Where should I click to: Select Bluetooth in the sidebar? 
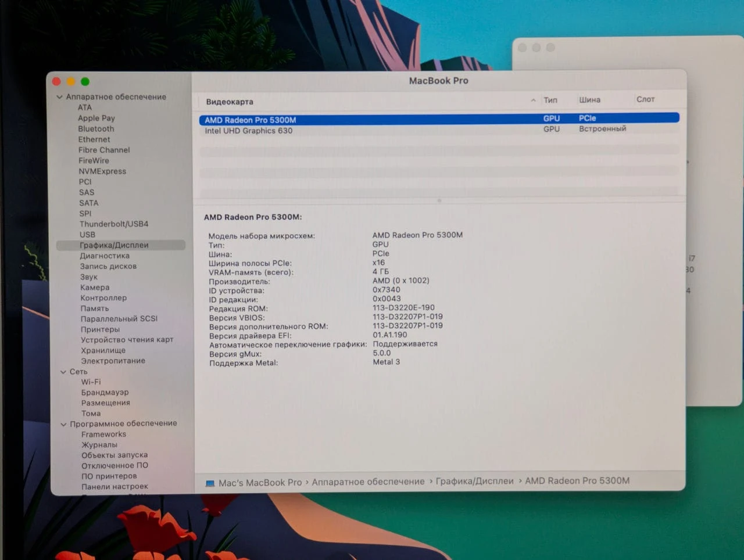[96, 129]
